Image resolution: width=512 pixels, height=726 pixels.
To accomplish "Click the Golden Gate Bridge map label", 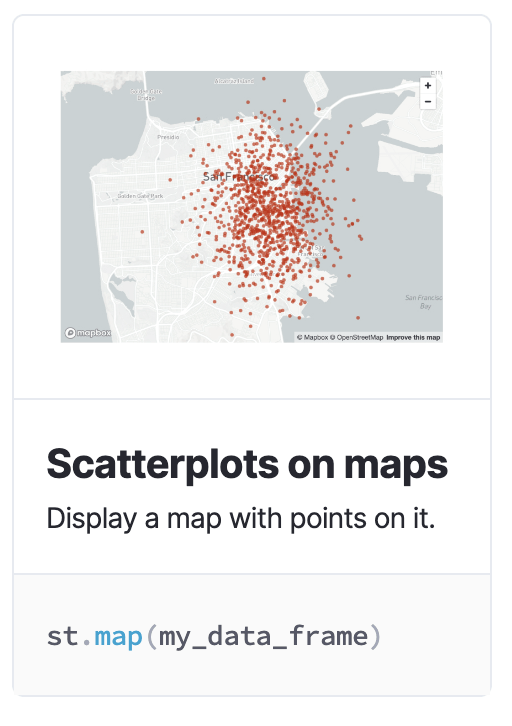I will click(x=146, y=94).
